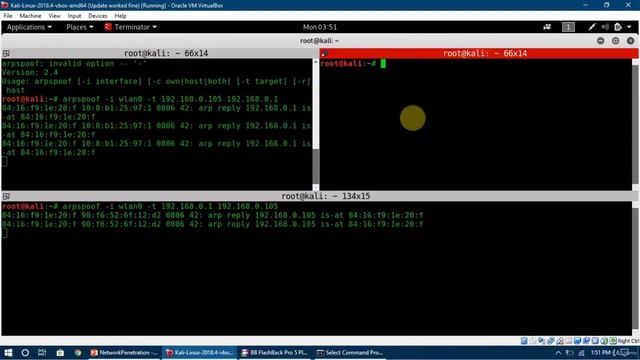Maximize the Terminator window
640x360 pixels.
pos(616,41)
